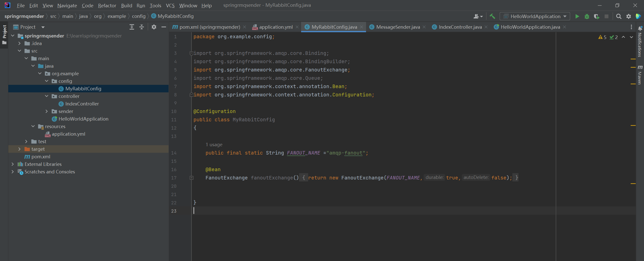
Task: Fold the import statements block
Action: [191, 53]
